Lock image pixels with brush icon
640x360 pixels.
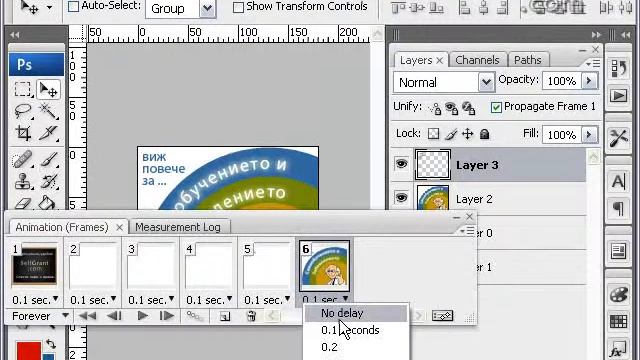(451, 134)
